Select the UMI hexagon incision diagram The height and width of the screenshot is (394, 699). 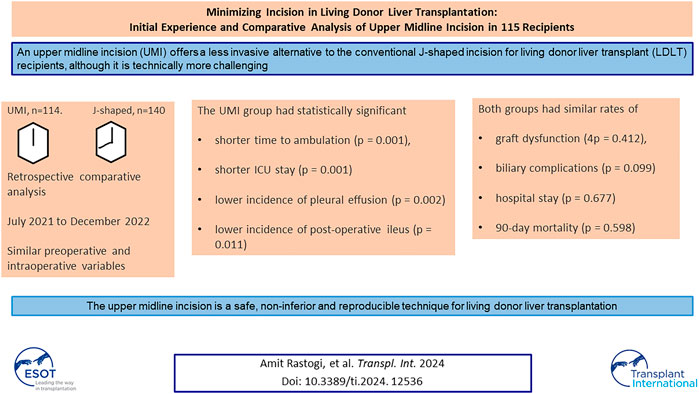[33, 143]
